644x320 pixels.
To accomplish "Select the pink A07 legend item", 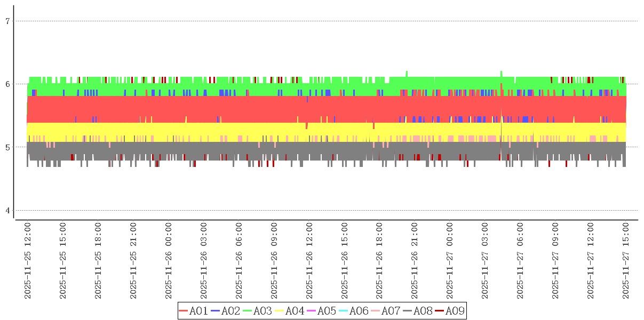I will [x=386, y=311].
